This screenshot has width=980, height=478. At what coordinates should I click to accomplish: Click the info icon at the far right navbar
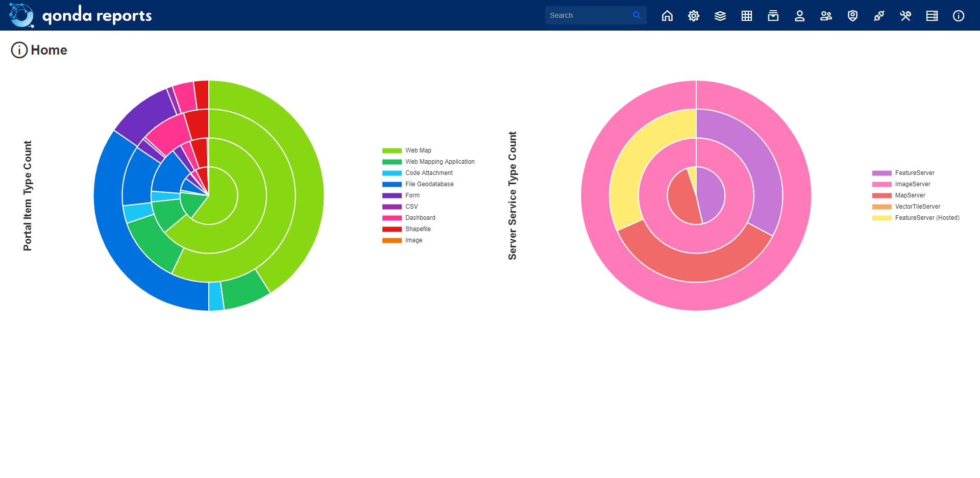(x=959, y=16)
